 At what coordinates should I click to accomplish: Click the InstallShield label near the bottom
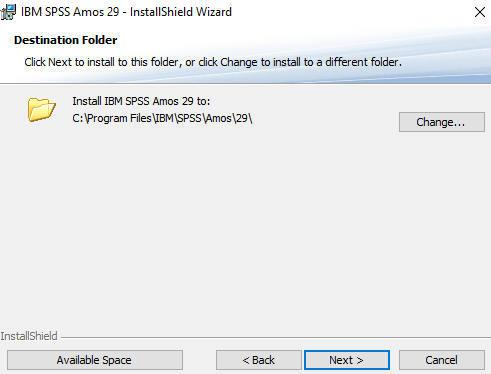tap(29, 336)
